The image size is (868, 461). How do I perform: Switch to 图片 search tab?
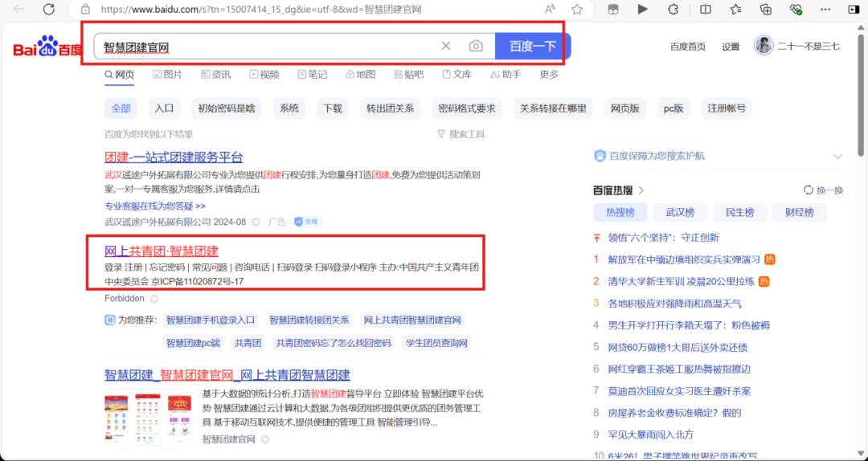pyautogui.click(x=167, y=74)
